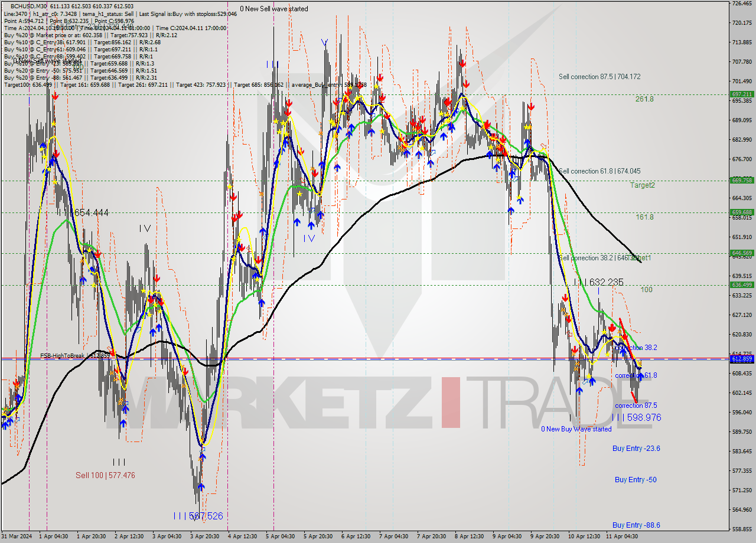Click 'Sell correction 61.8 | 674.045' label
This screenshot has height=543, width=756.
(x=599, y=171)
